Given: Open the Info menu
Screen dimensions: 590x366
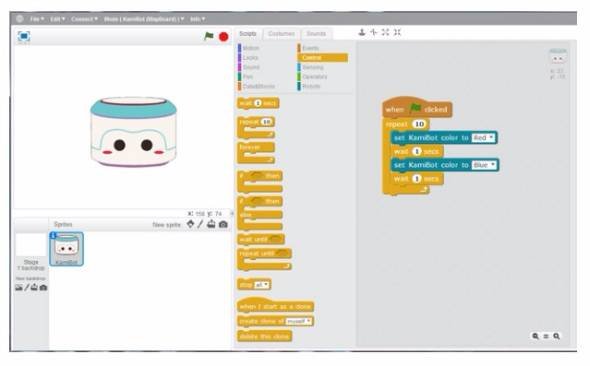Looking at the screenshot, I should (198, 19).
